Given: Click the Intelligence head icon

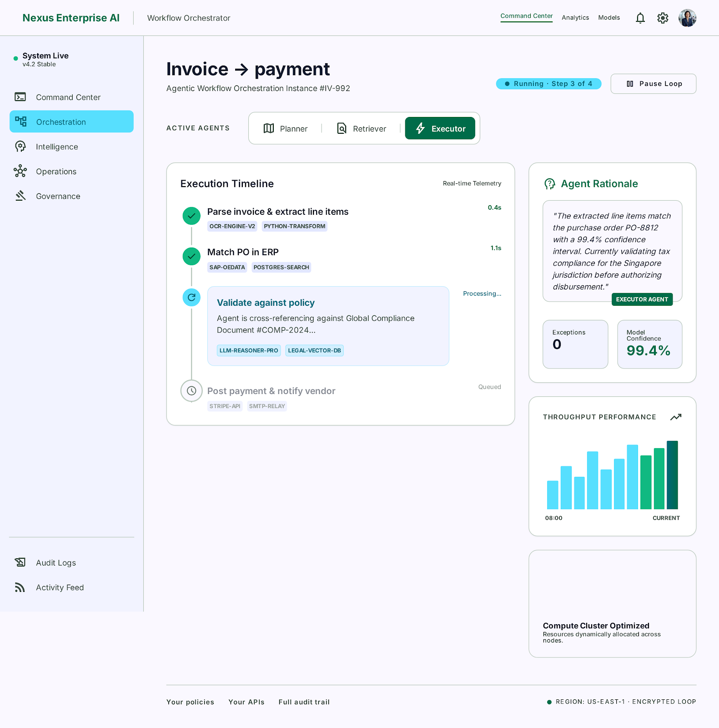Looking at the screenshot, I should 20,147.
